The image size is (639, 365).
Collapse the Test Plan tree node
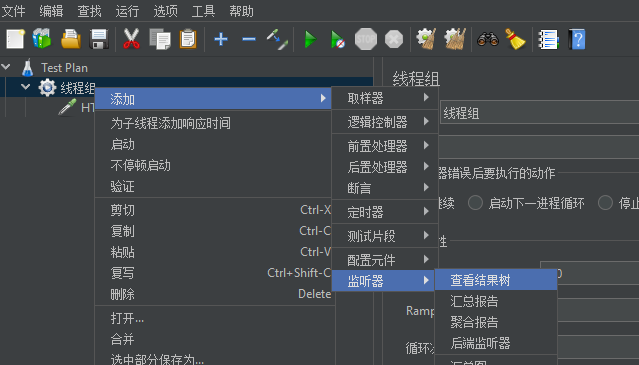pyautogui.click(x=6, y=66)
